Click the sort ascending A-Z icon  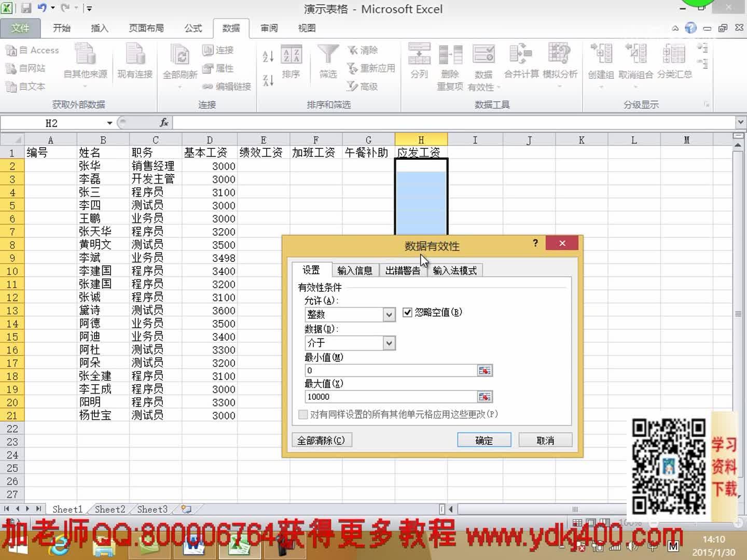click(x=268, y=56)
